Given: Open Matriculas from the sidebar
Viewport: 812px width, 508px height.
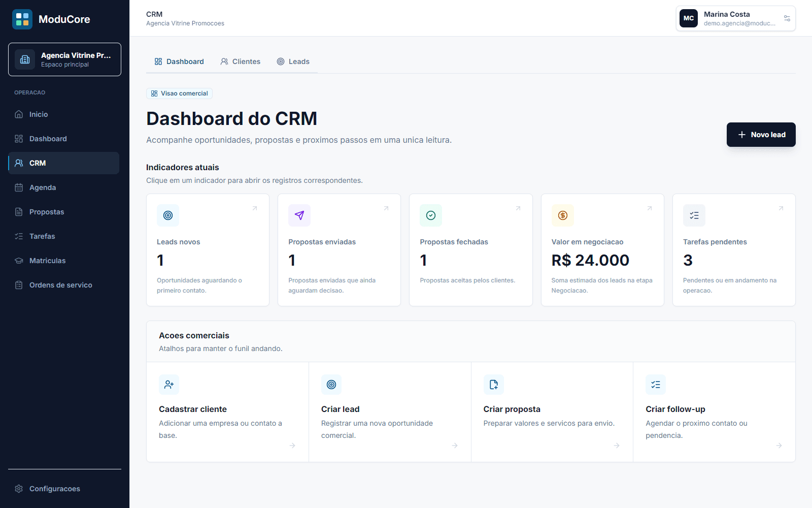Looking at the screenshot, I should [64, 261].
